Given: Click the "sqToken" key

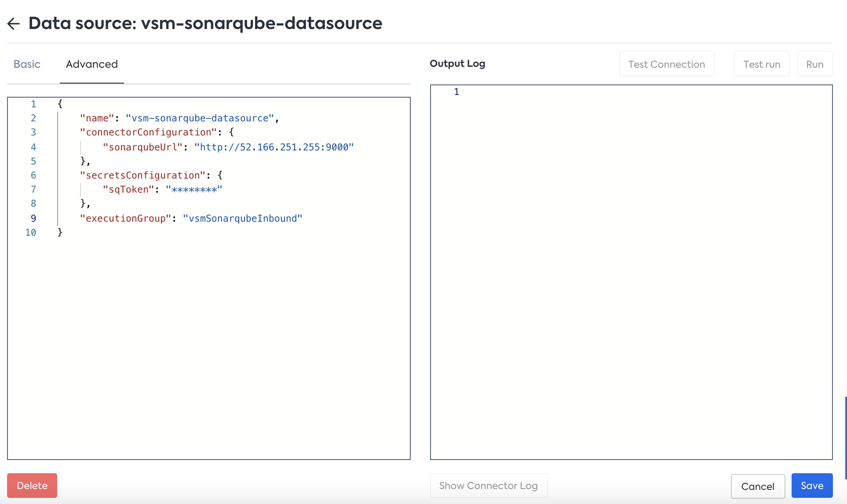Looking at the screenshot, I should coord(128,190).
